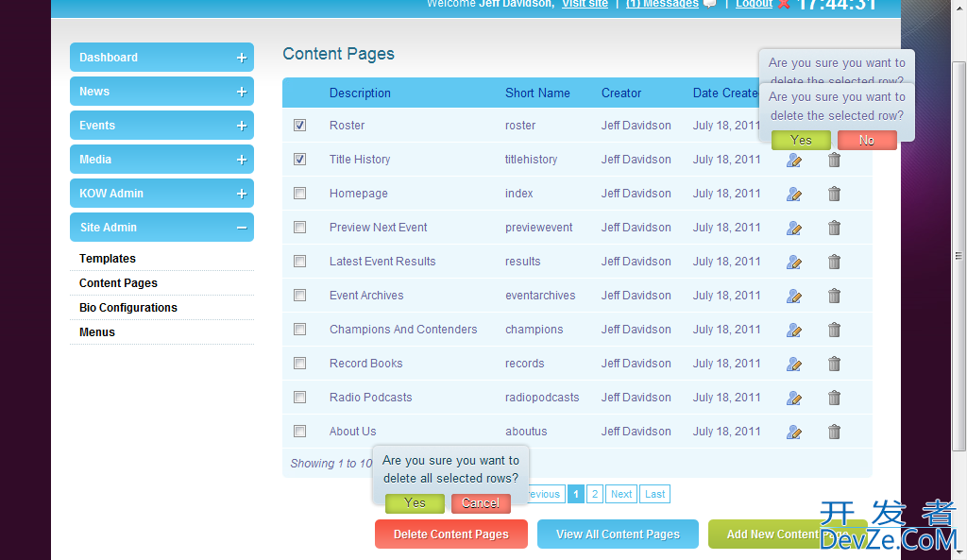Image resolution: width=967 pixels, height=560 pixels.
Task: Uncheck the Roster checkbox
Action: pos(299,126)
